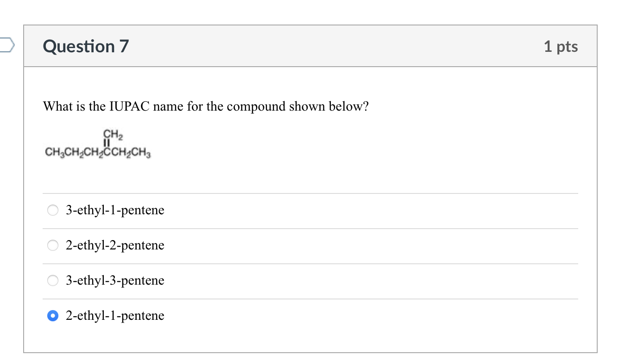Image resolution: width=644 pixels, height=361 pixels.
Task: Select the 3-ethyl-1-pentene radio button
Action: [53, 211]
